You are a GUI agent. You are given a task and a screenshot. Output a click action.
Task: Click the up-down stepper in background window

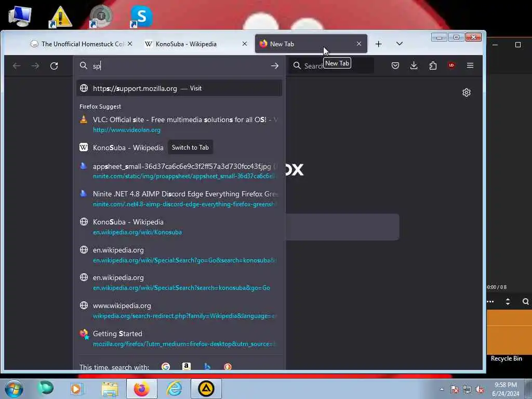click(x=508, y=302)
